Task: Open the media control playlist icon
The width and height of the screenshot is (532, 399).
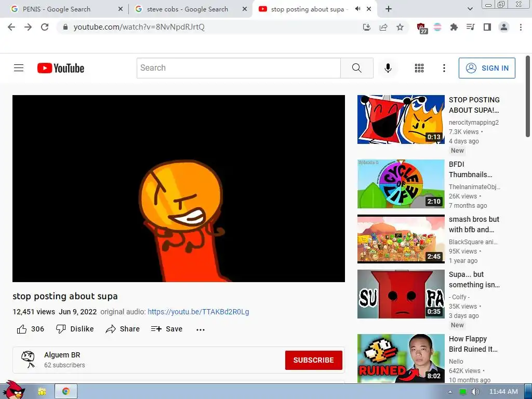Action: coord(470,27)
